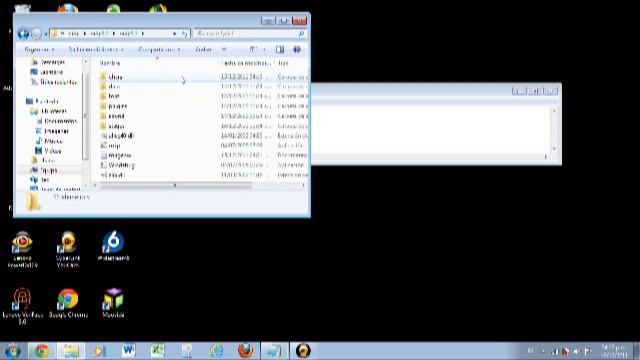Select Equipo in navigation tree
640x360 pixels.
click(x=44, y=170)
